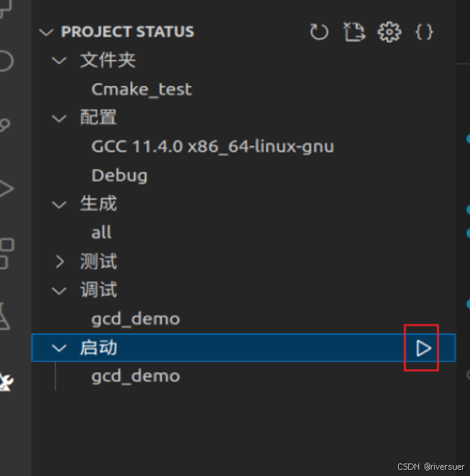Run the launch target with the play icon
470x476 pixels.
(x=423, y=348)
